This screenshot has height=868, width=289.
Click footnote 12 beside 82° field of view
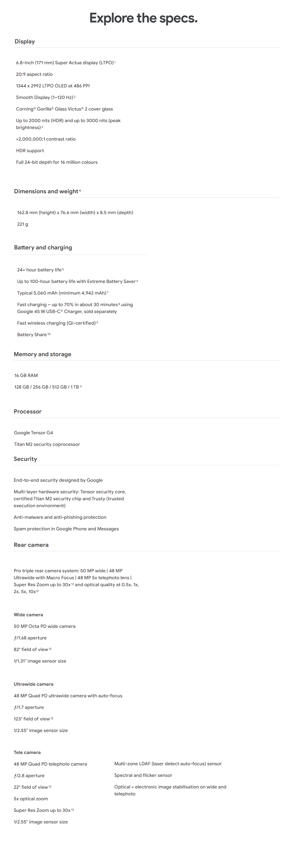tap(50, 649)
